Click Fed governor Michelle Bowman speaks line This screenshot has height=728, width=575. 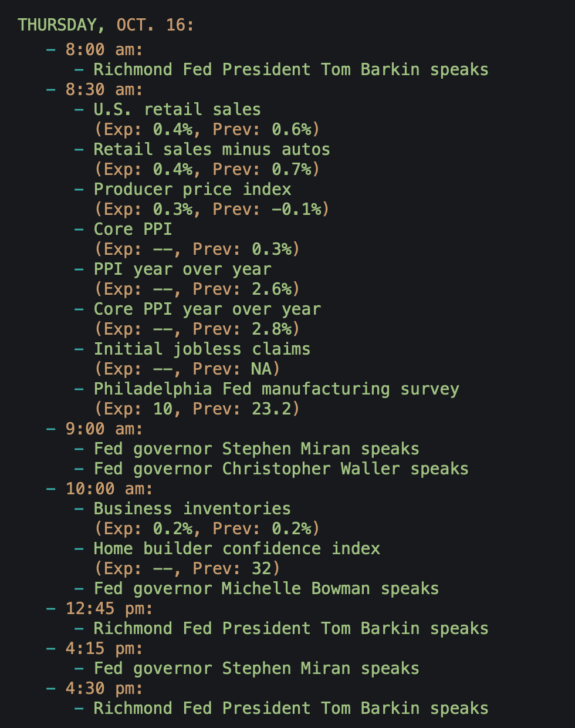pos(266,589)
